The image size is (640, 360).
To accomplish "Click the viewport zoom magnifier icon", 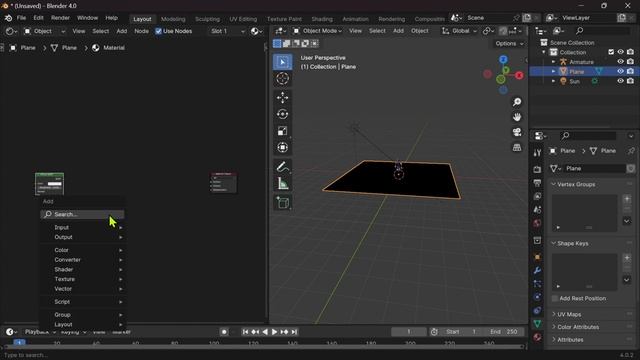I will (x=517, y=102).
